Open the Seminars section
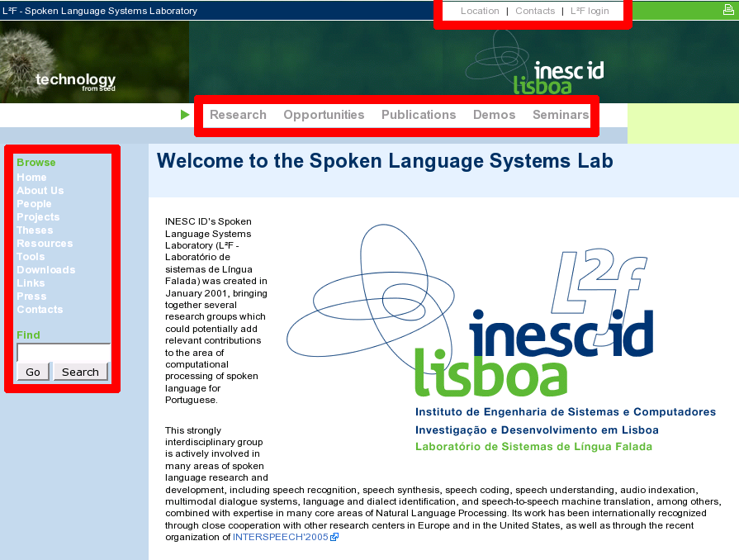 click(561, 115)
